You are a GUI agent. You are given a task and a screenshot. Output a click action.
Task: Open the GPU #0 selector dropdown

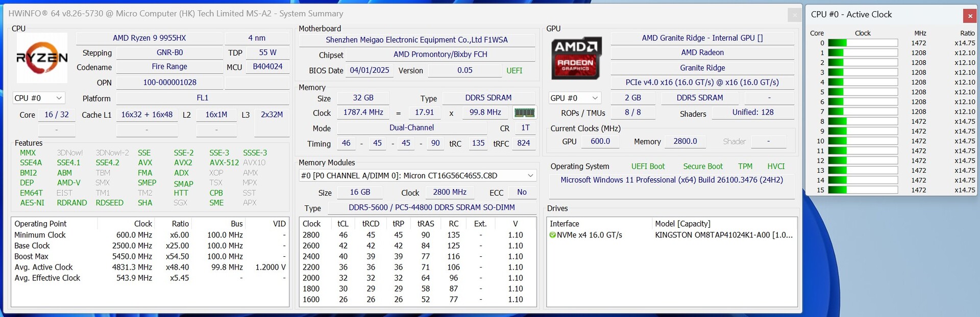point(575,98)
